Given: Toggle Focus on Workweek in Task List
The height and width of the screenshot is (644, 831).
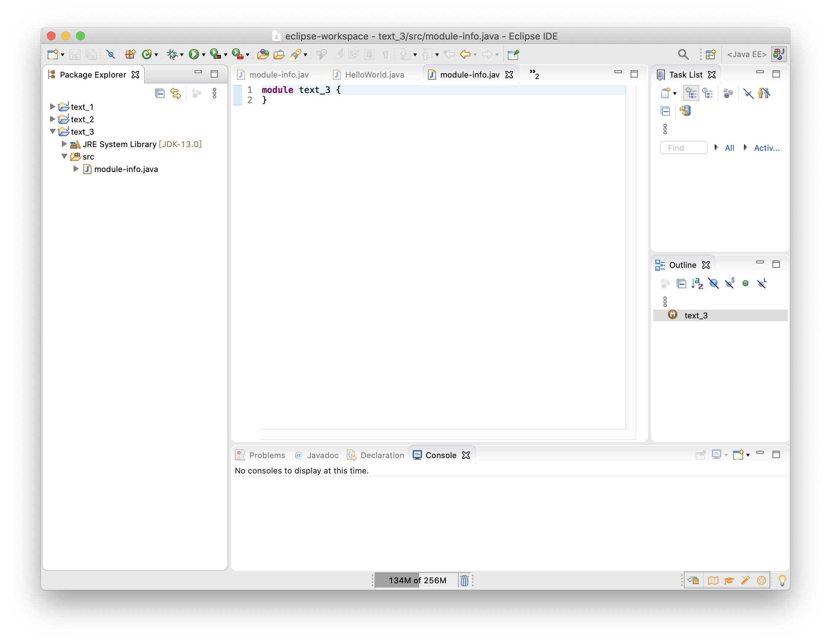Looking at the screenshot, I should [728, 93].
